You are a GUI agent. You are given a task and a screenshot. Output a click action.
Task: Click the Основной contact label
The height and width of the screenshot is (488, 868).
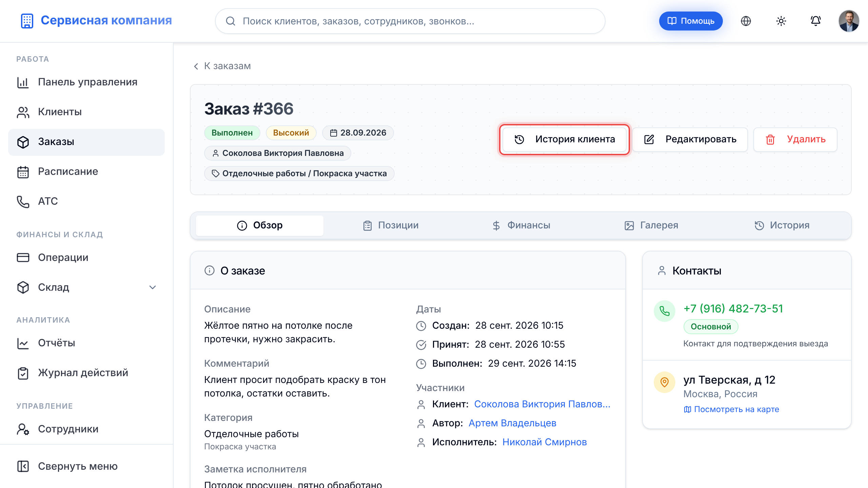coord(711,327)
